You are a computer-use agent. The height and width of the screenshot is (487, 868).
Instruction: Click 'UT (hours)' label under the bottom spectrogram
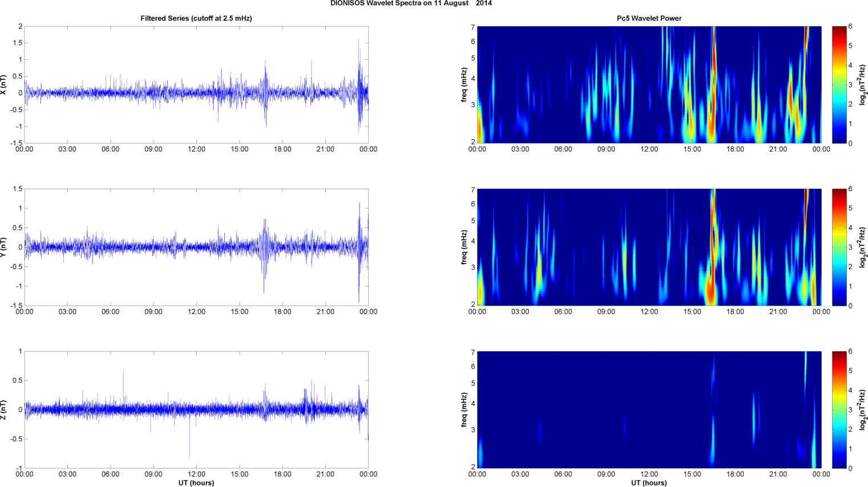click(649, 482)
